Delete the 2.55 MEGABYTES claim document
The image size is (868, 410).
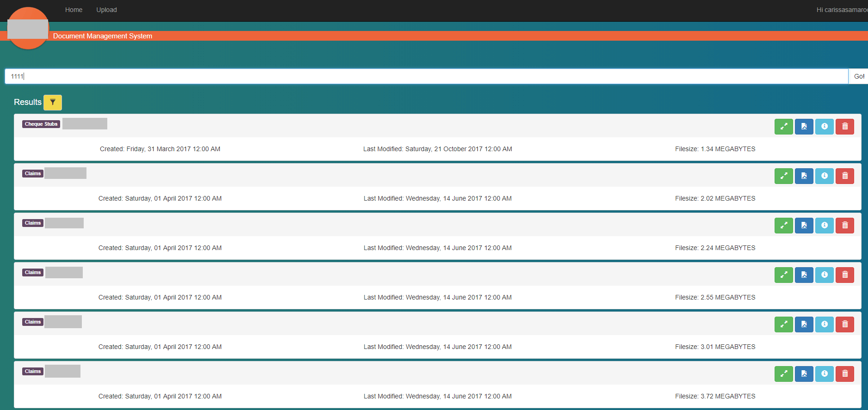click(x=844, y=275)
